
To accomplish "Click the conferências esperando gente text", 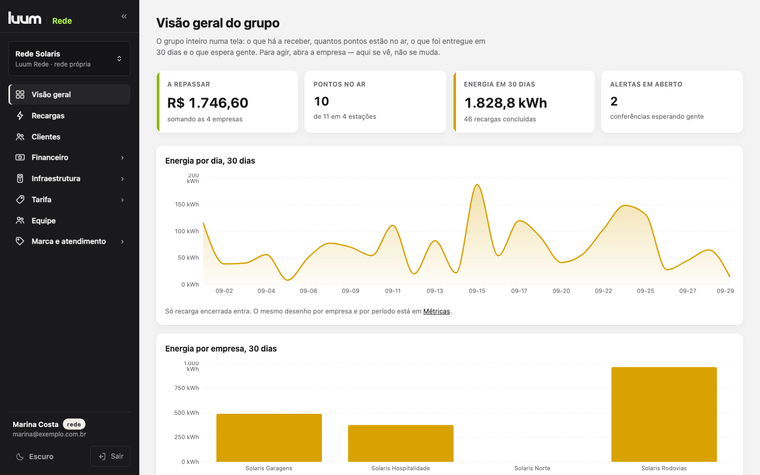I will click(657, 116).
